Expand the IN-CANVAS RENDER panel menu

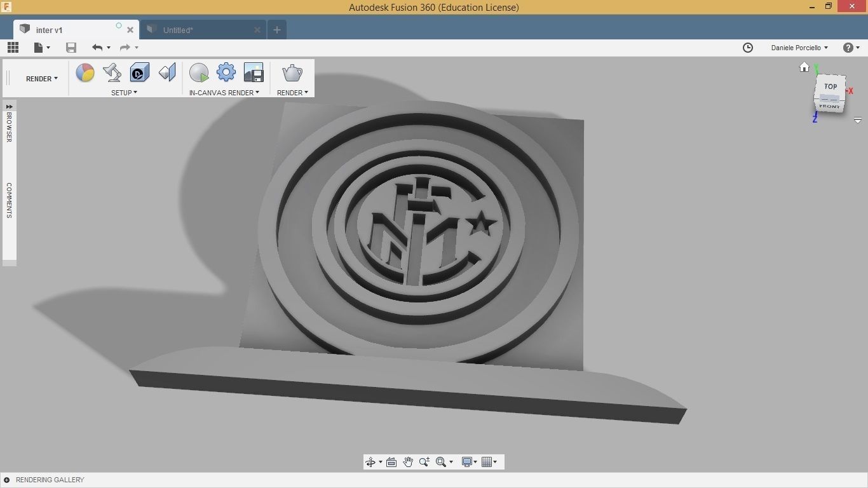[224, 93]
